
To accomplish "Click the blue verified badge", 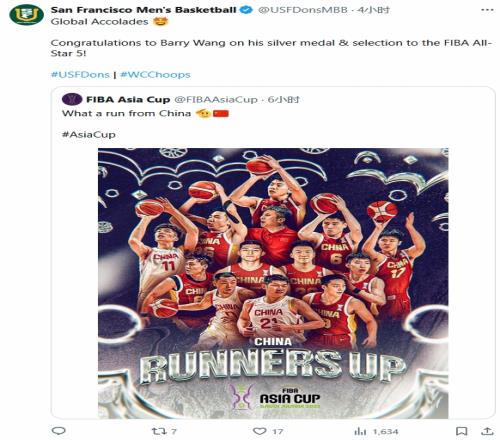I will point(246,10).
